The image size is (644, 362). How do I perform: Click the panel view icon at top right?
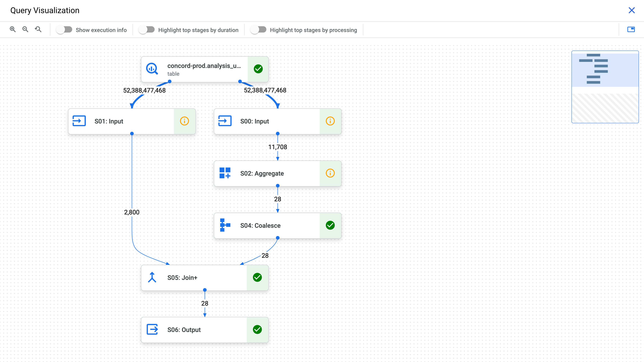tap(631, 29)
